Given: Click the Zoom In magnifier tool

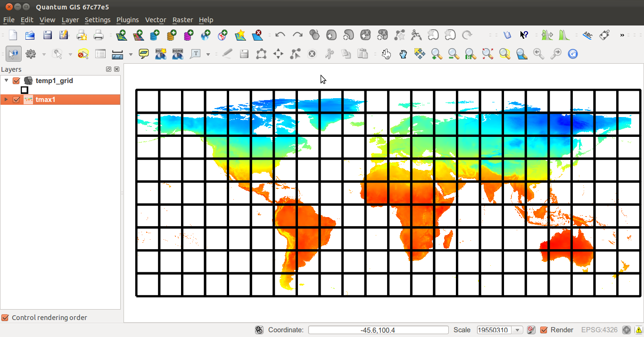Looking at the screenshot, I should click(x=437, y=54).
